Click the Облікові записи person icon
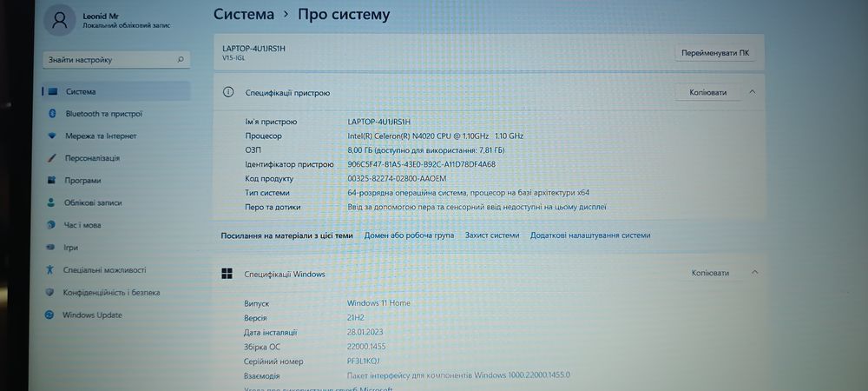This screenshot has width=868, height=391. (x=51, y=202)
